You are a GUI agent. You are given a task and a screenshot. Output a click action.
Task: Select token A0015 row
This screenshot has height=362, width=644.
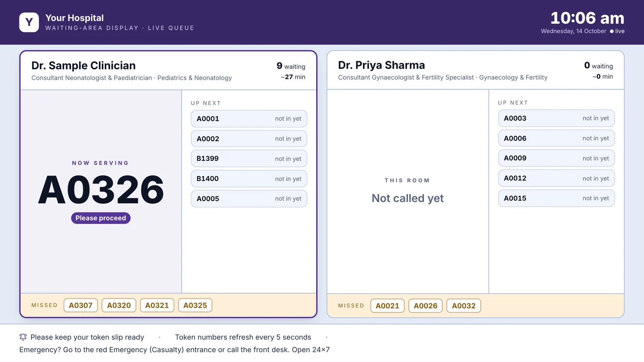tap(556, 198)
